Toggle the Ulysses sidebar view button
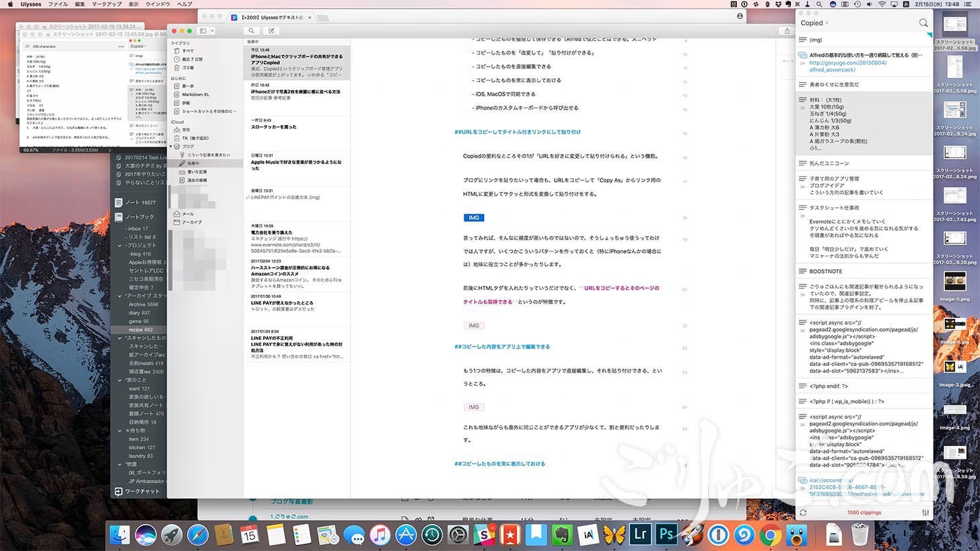The height and width of the screenshot is (551, 980). pyautogui.click(x=203, y=31)
